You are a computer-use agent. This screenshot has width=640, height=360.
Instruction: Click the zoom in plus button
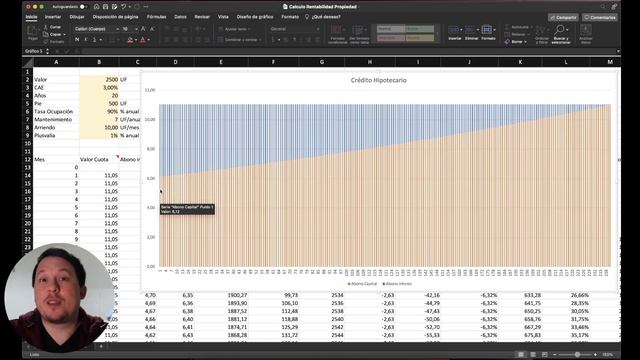pos(596,355)
